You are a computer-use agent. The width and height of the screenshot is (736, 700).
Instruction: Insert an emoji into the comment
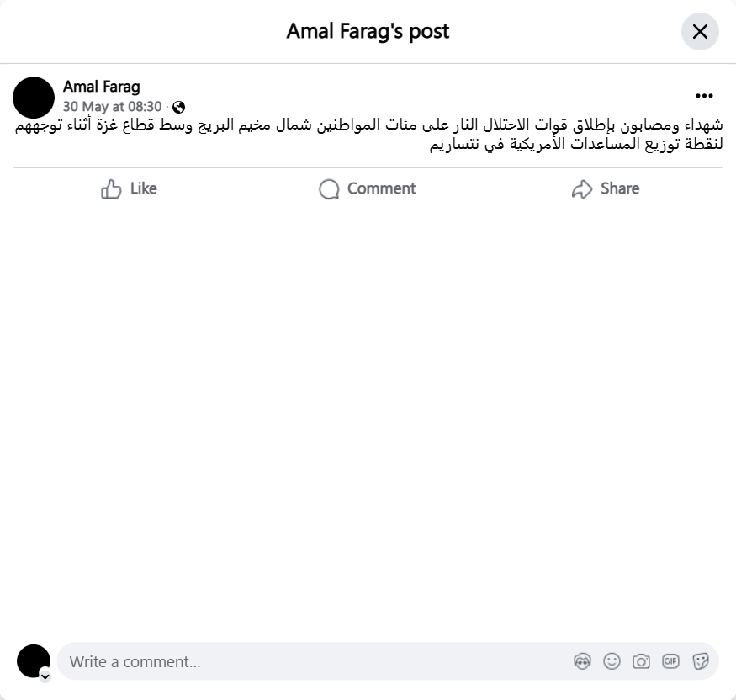(x=612, y=661)
